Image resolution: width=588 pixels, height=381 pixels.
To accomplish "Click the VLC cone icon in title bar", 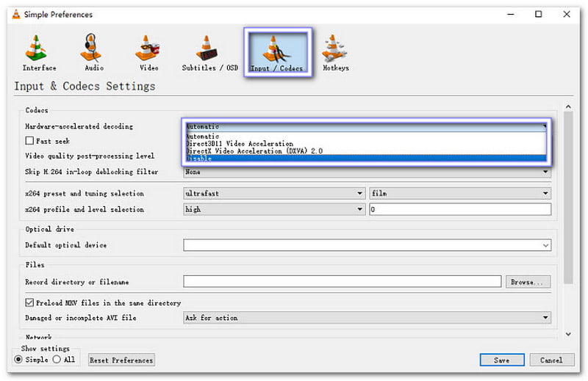I will click(x=13, y=14).
